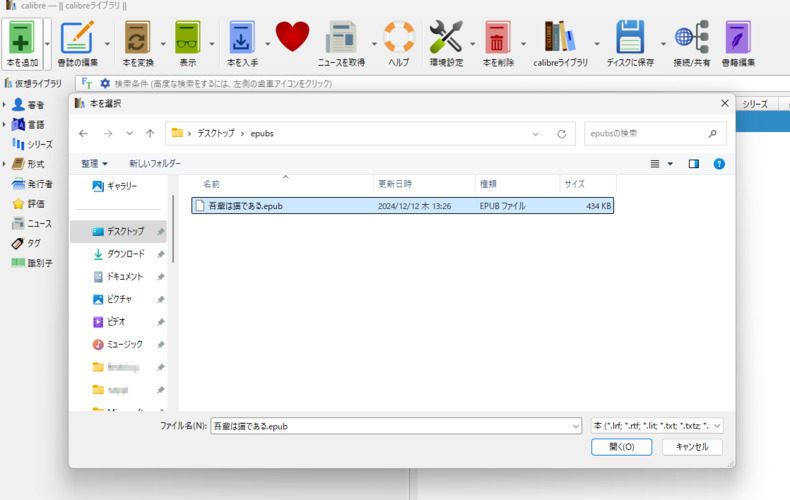Open dropdown arrow beside 本を追加
The image size is (790, 500).
pos(47,44)
